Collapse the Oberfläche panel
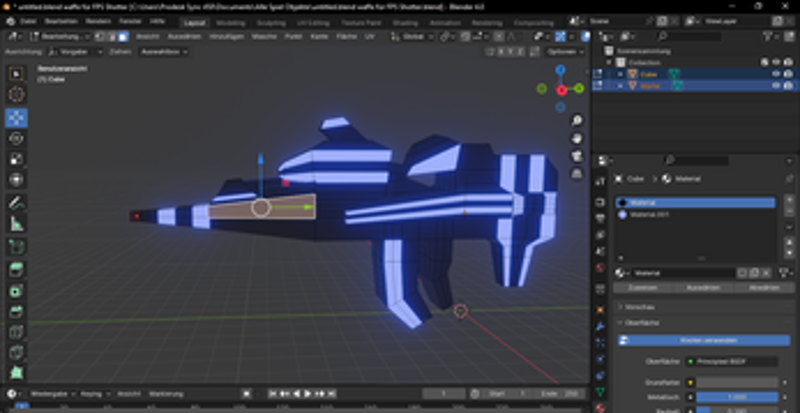800x413 pixels. pos(704,323)
